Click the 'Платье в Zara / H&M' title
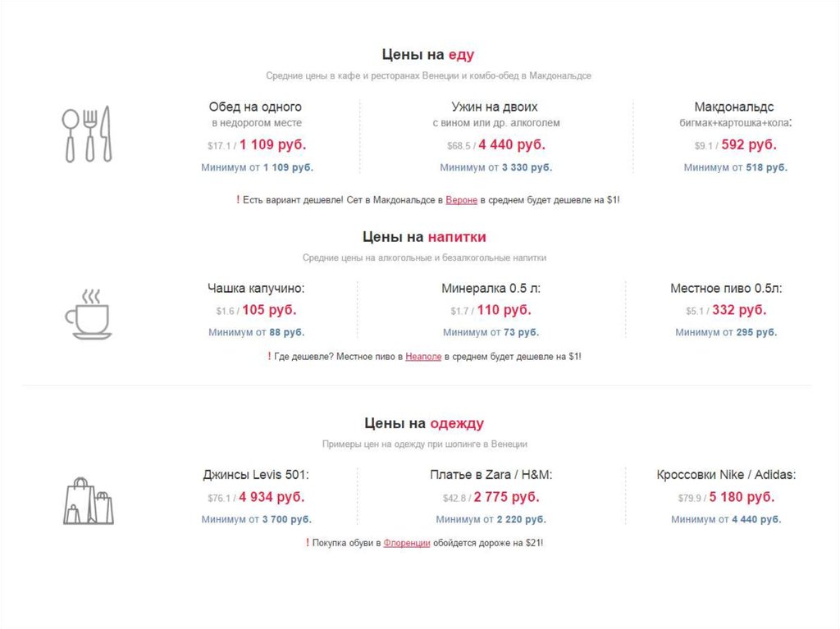Viewport: 840px width, 629px height. point(491,475)
